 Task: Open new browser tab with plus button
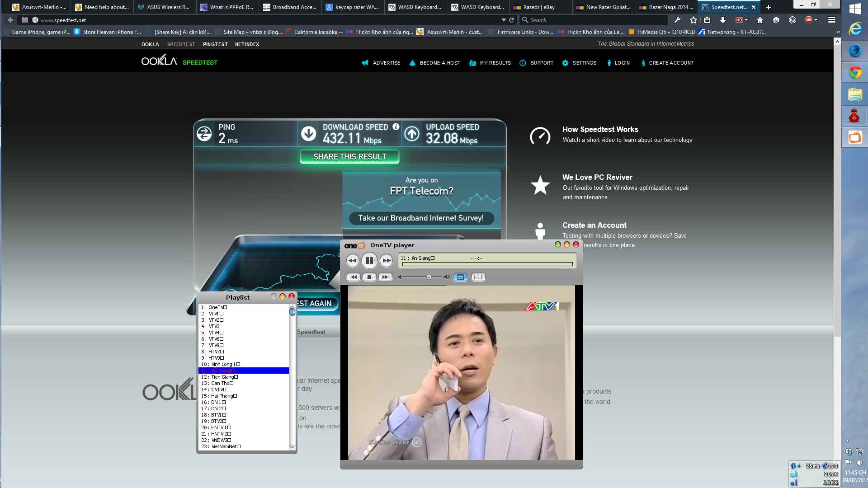pyautogui.click(x=768, y=7)
